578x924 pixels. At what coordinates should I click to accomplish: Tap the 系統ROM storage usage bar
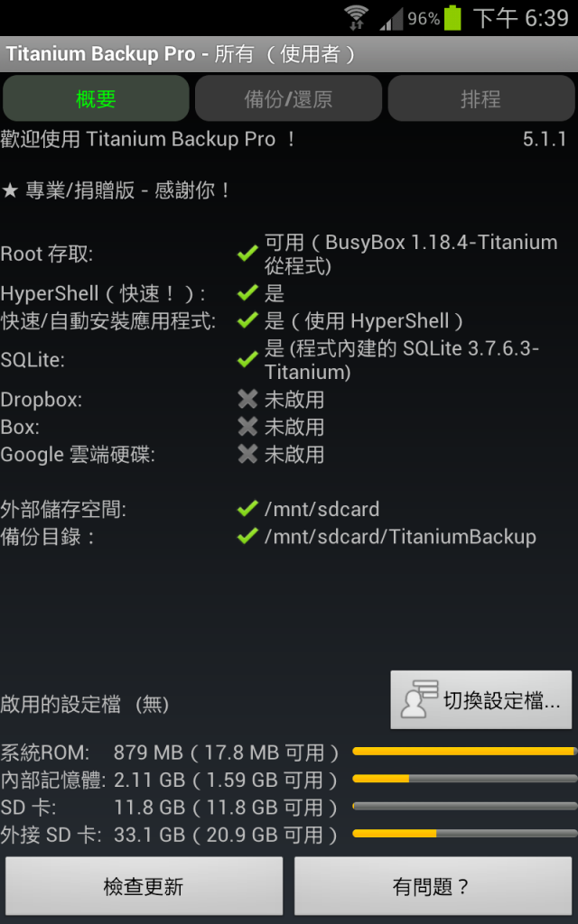click(x=465, y=752)
